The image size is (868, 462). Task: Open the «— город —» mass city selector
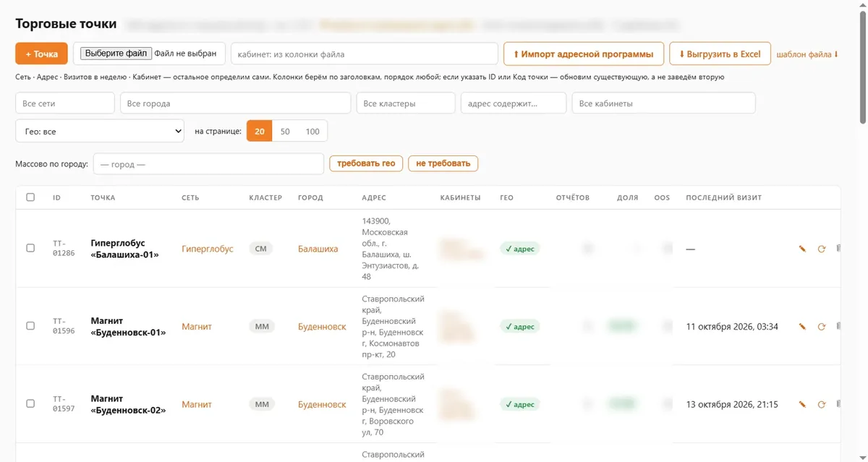tap(208, 164)
